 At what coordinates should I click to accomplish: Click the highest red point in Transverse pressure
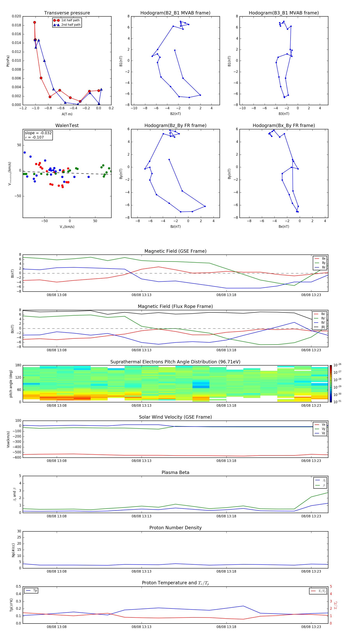point(35,22)
